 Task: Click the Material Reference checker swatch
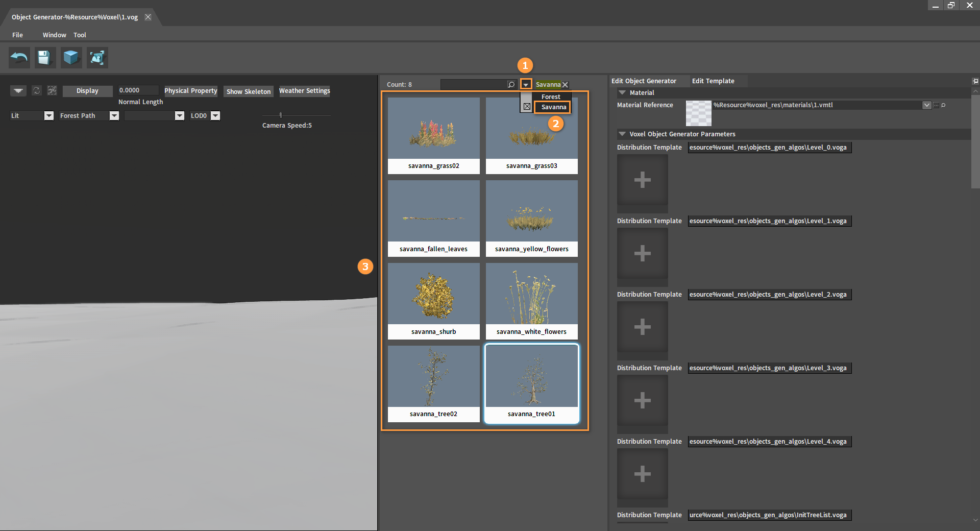698,113
